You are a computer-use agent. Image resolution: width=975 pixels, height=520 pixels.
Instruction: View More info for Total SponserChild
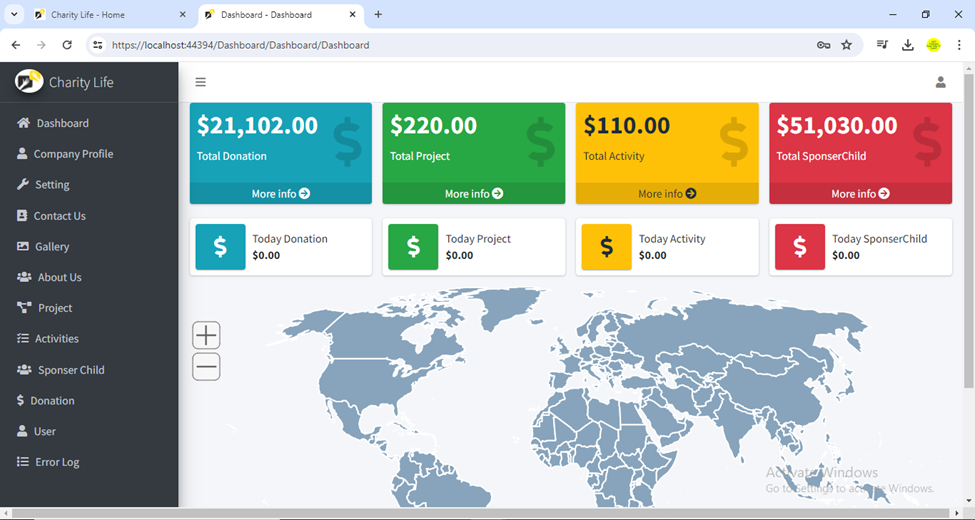pos(860,194)
